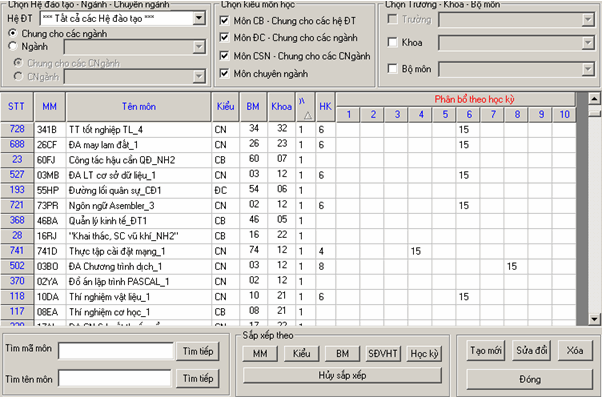The height and width of the screenshot is (399, 602).
Task: Click the 'Tên môn' column header
Action: pyautogui.click(x=139, y=107)
